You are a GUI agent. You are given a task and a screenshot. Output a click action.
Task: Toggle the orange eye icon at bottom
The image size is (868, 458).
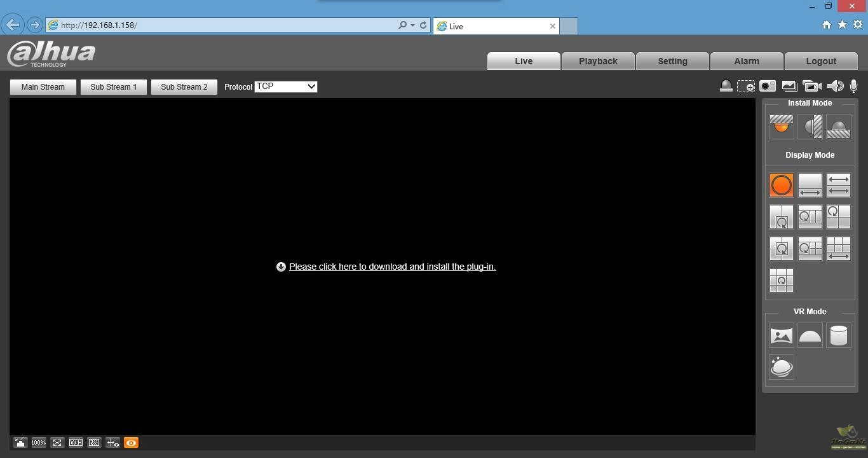[131, 443]
